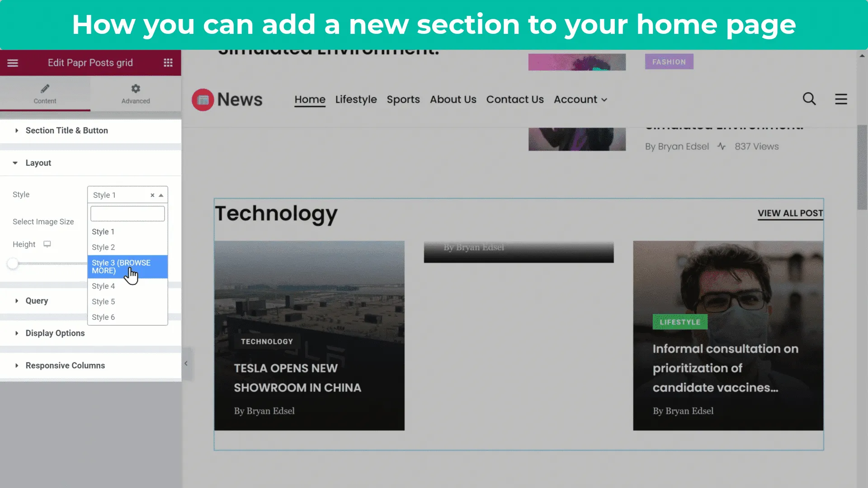Switch to the Advanced tab
The image size is (868, 488).
136,94
